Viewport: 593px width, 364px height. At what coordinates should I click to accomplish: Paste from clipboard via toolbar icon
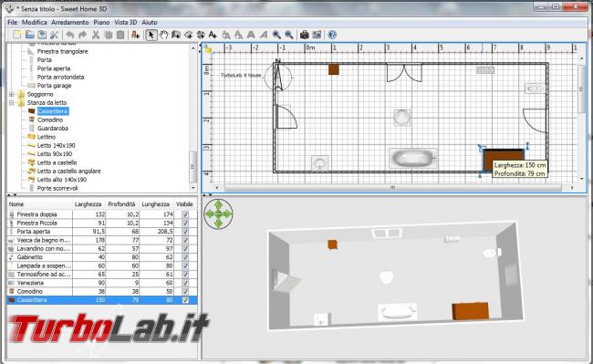tap(120, 35)
